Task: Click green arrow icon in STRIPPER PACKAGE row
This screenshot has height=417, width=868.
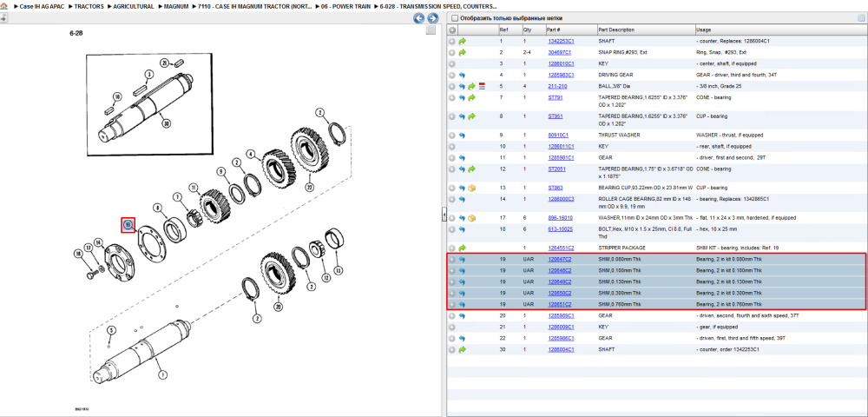Action: pos(463,248)
